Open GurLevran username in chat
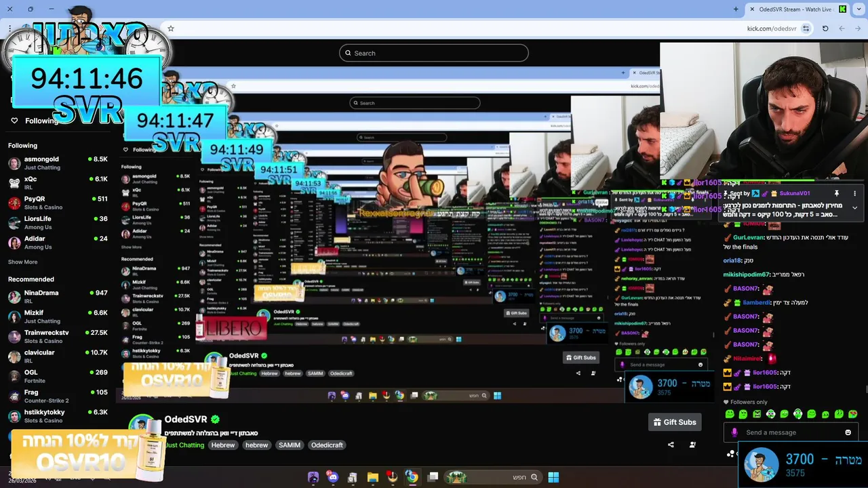This screenshot has height=488, width=868. coord(748,237)
